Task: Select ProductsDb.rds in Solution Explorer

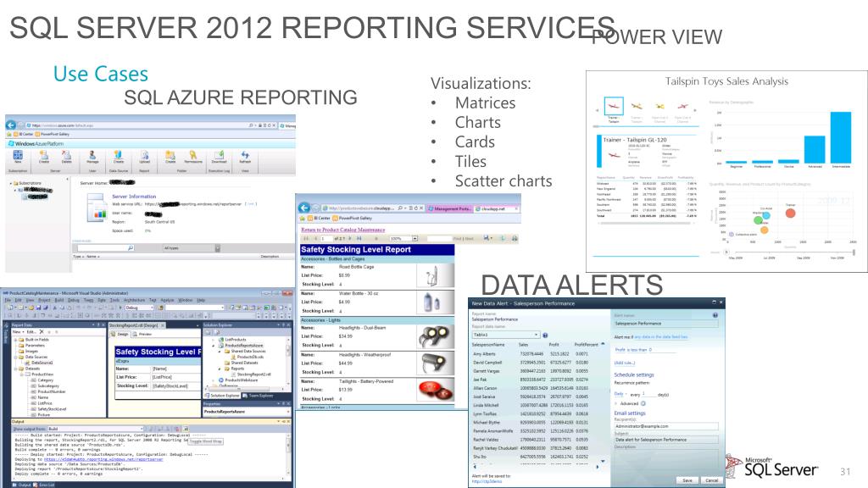Action: click(247, 357)
